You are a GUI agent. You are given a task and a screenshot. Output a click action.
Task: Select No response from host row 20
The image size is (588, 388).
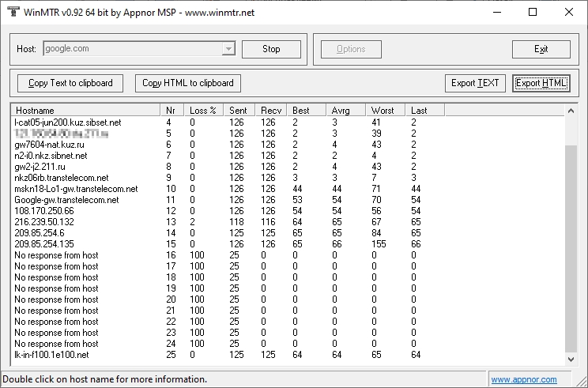coord(56,299)
